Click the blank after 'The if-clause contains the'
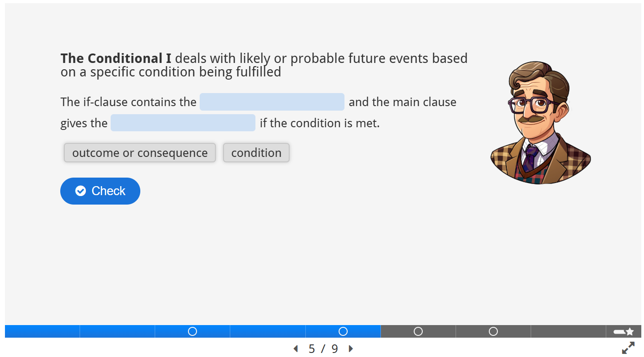Screen dimensions: 644x357 pyautogui.click(x=272, y=102)
